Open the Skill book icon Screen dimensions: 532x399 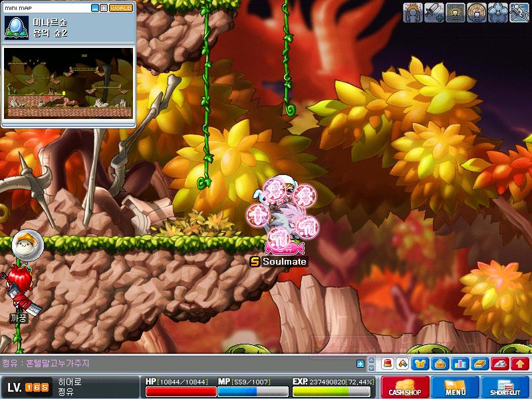pos(480,364)
